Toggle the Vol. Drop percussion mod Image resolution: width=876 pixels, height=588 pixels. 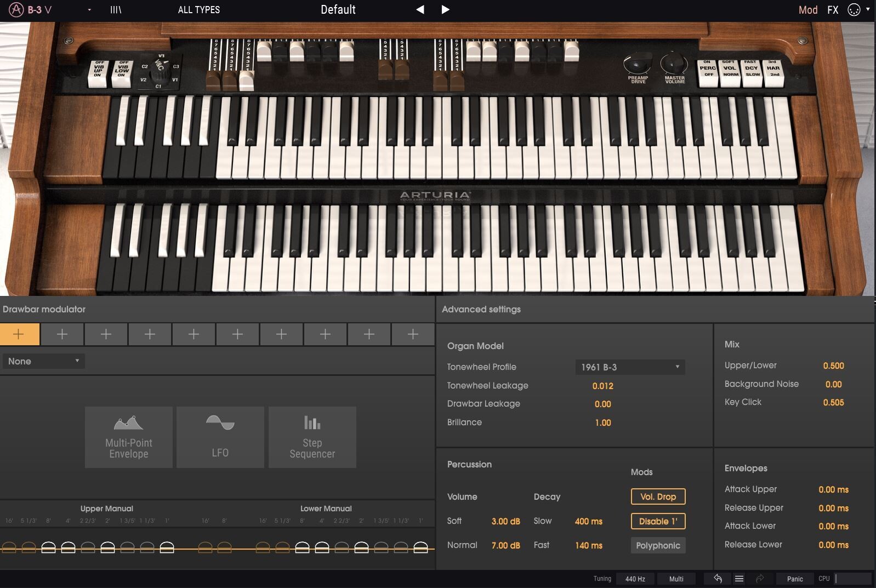coord(658,496)
